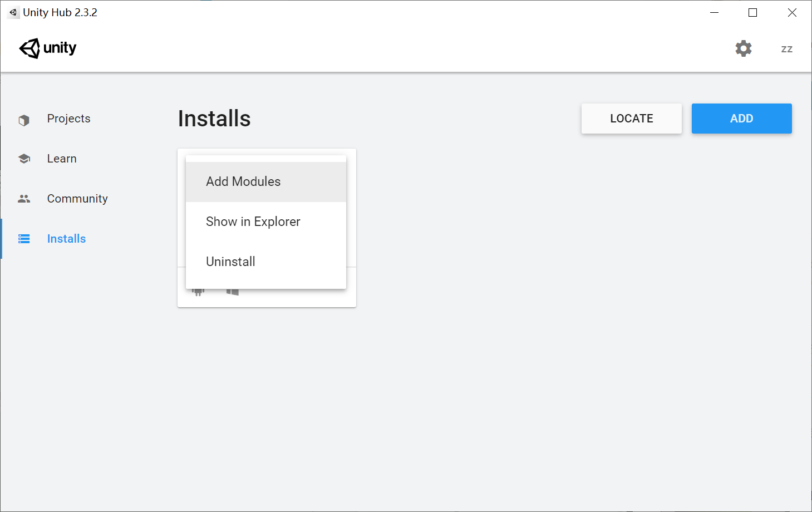Click the Unity logo in the header
This screenshot has height=512, width=812.
click(47, 48)
